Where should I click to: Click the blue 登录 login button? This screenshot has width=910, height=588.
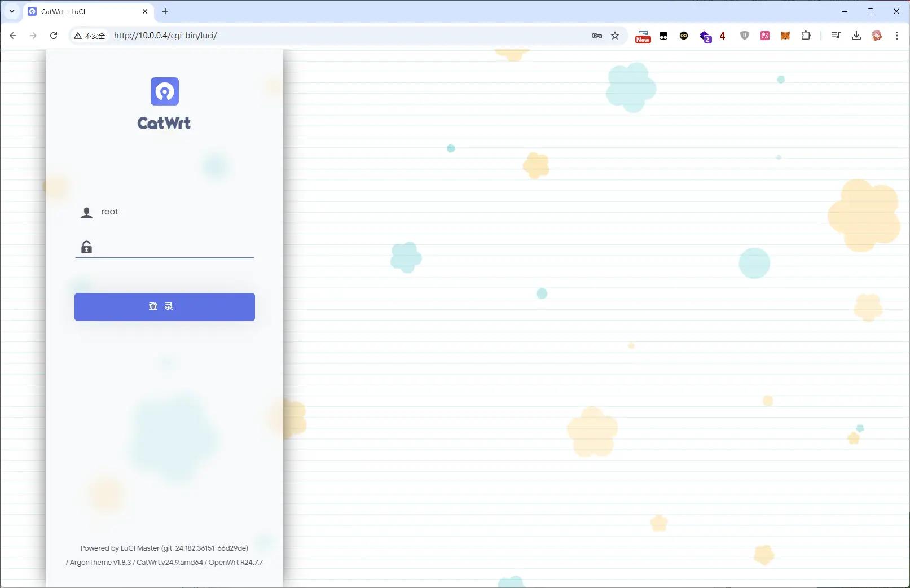click(x=165, y=307)
